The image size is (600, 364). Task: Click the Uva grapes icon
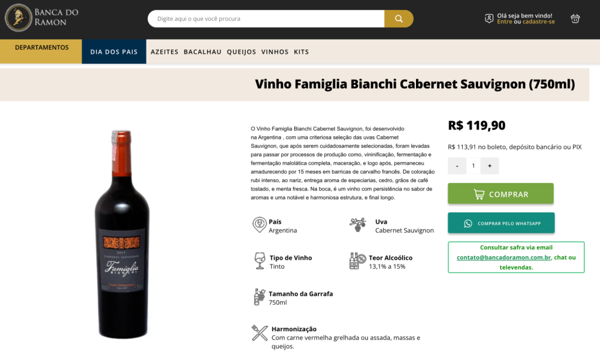pos(358,225)
